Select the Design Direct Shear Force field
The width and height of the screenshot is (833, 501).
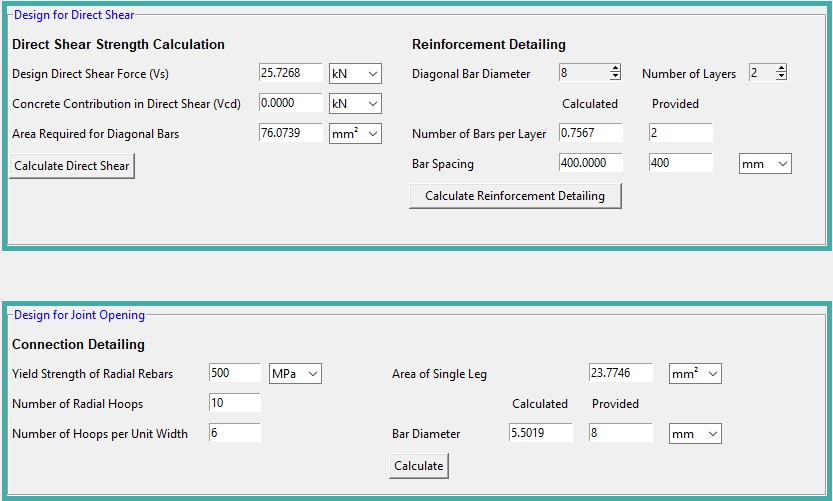tap(291, 73)
